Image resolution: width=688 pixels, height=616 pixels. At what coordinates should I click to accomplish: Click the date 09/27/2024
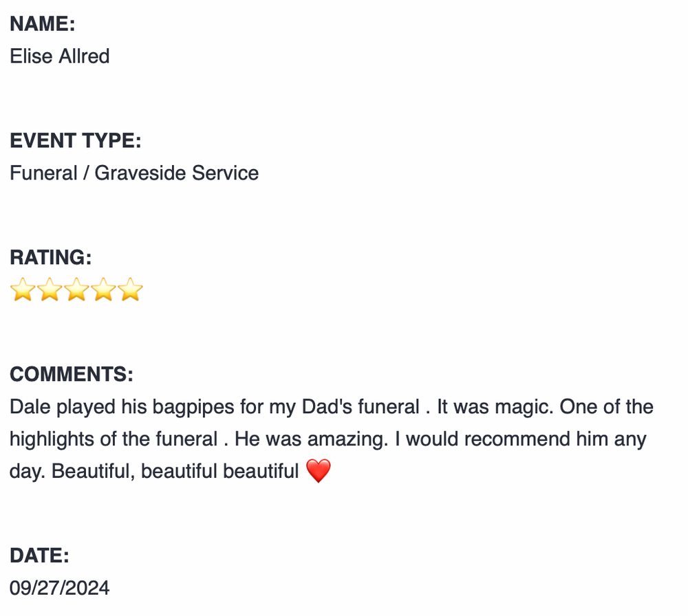pyautogui.click(x=60, y=588)
